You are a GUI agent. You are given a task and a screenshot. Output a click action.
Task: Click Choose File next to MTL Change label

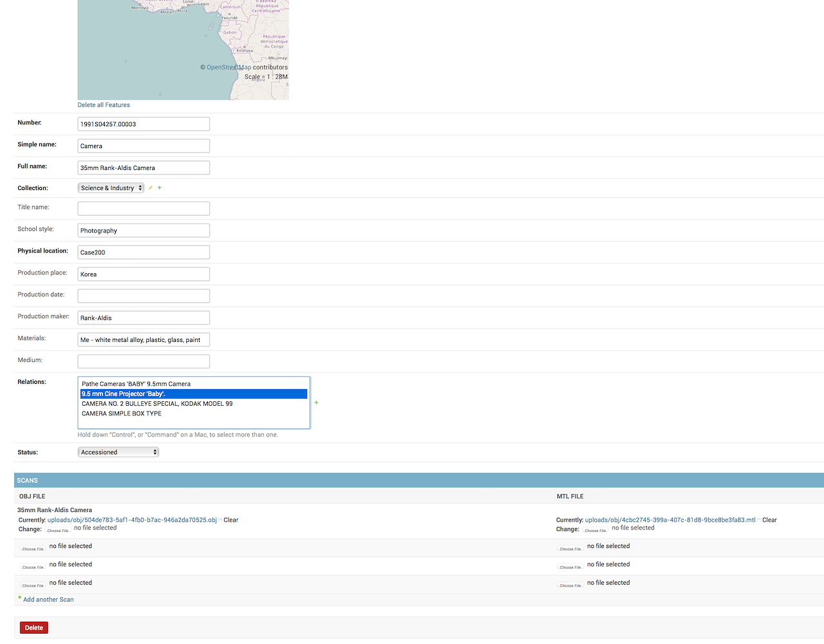[595, 530]
